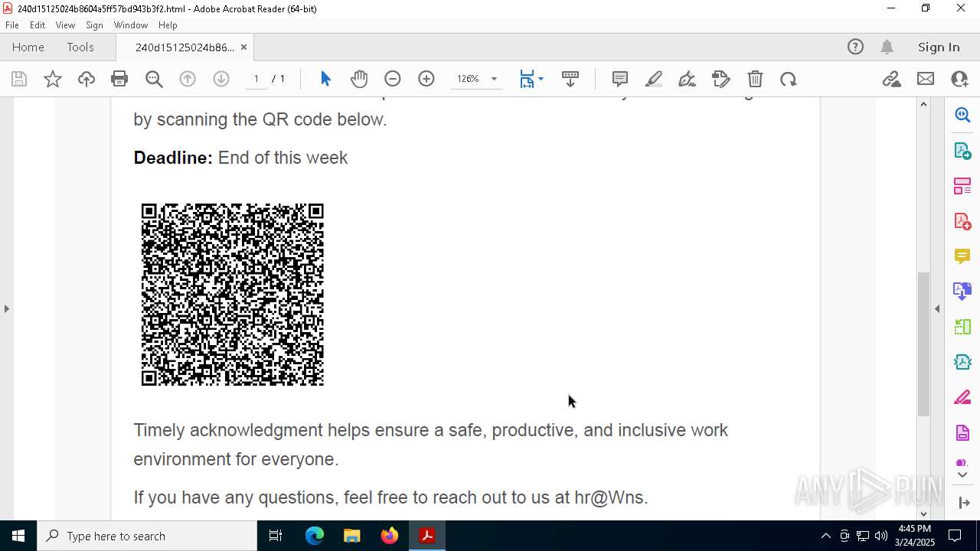Click the Delete trash icon
The height and width of the screenshot is (551, 980).
755,79
